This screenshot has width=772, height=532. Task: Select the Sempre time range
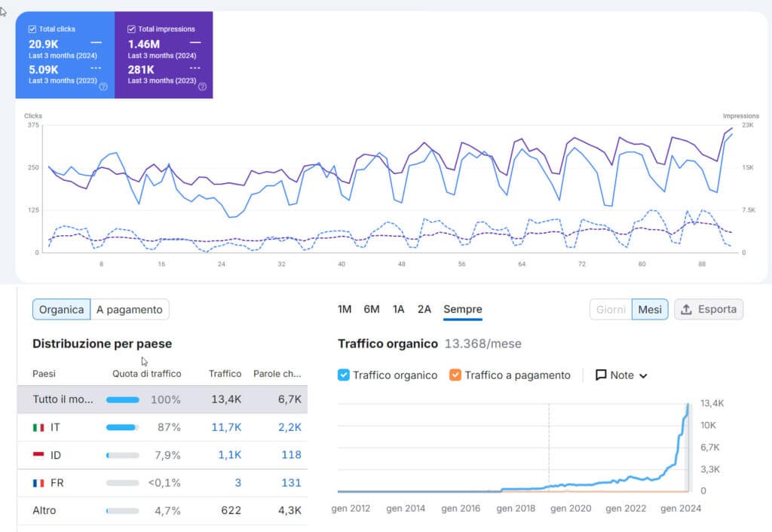[462, 309]
